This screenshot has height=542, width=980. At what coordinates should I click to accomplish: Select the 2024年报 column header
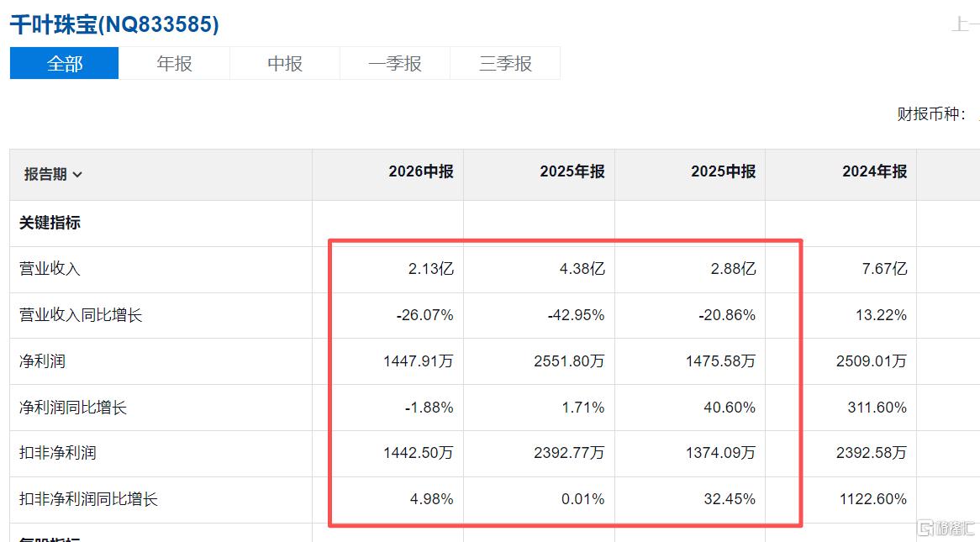click(875, 171)
